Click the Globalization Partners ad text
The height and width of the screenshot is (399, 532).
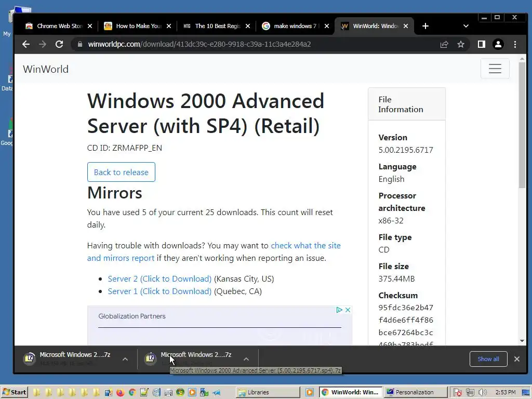click(132, 316)
